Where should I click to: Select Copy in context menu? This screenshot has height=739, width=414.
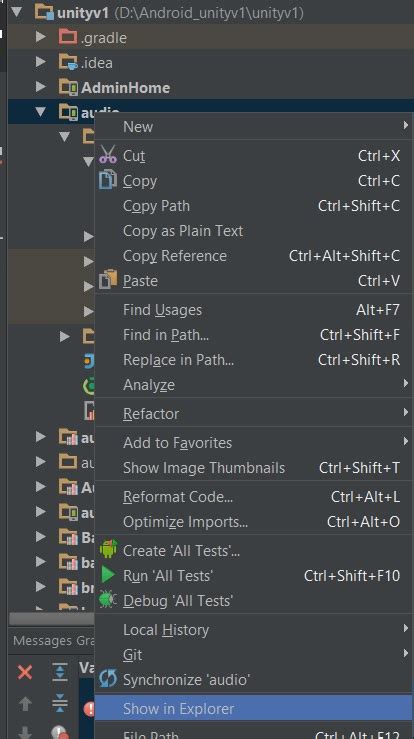[254, 181]
